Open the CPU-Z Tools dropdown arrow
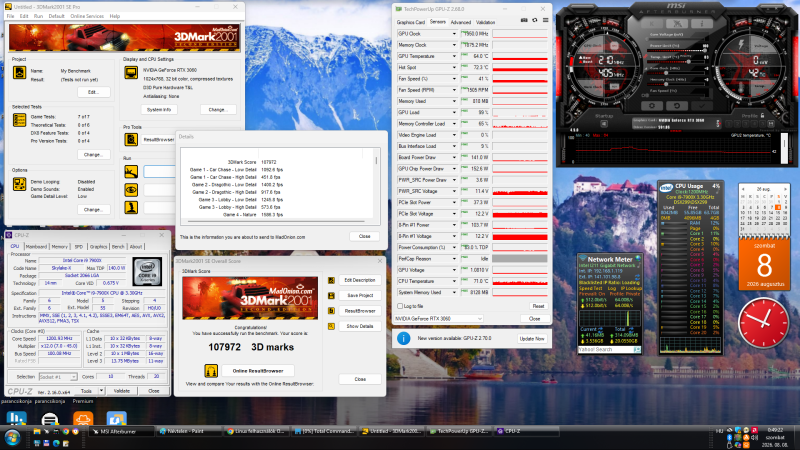 click(x=102, y=391)
